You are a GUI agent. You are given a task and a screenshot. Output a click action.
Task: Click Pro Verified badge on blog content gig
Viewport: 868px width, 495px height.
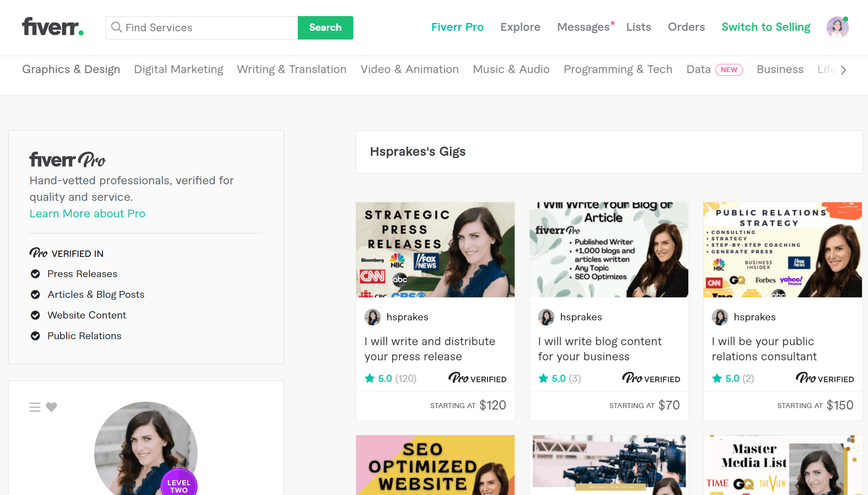(651, 378)
